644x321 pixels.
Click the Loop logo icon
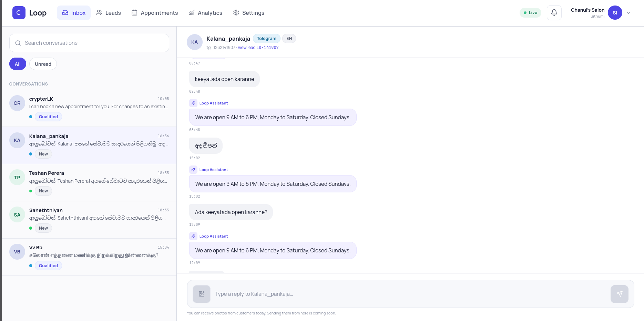click(19, 13)
